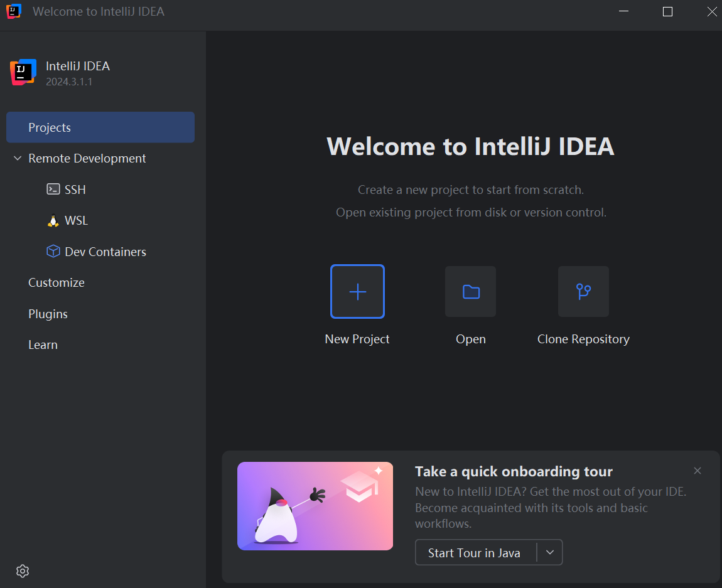
Task: Click the WSL penguin icon
Action: (x=53, y=221)
